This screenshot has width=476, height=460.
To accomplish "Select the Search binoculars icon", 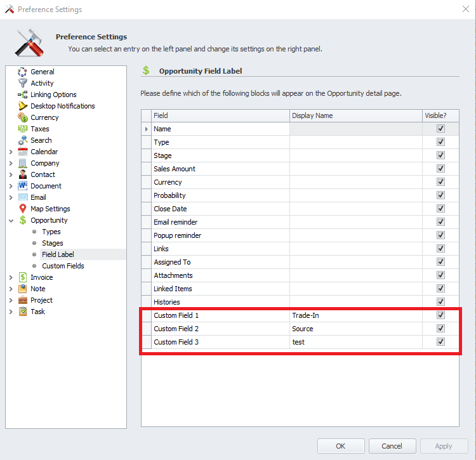I will [x=23, y=140].
